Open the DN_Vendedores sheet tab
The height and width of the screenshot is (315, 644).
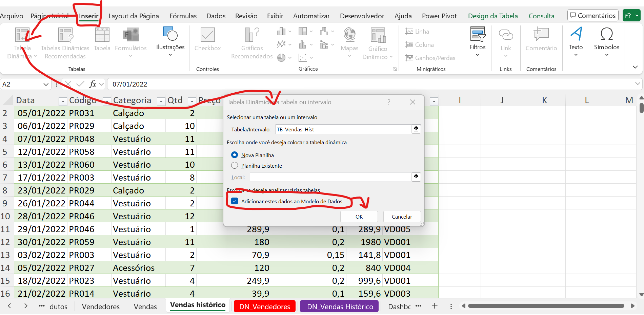point(264,307)
